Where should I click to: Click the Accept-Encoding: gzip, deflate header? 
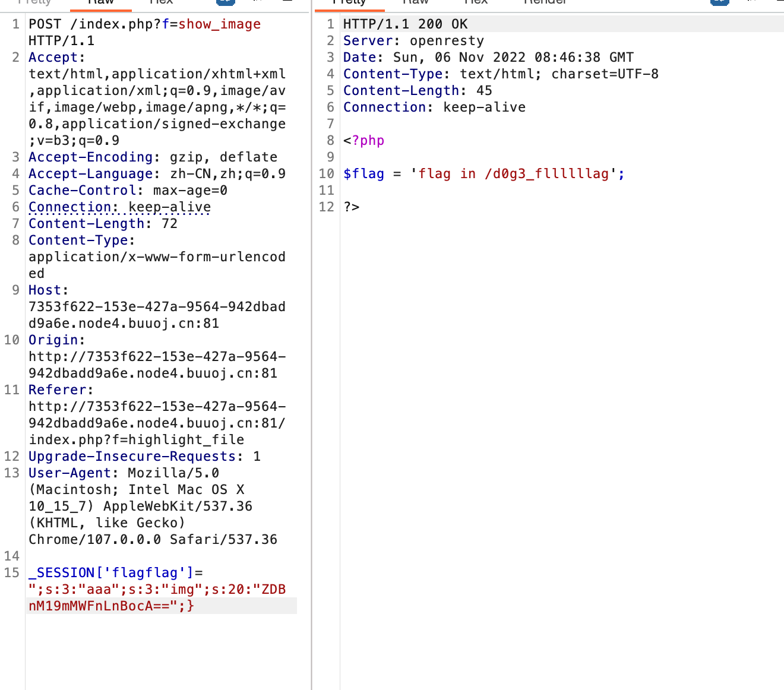click(153, 157)
